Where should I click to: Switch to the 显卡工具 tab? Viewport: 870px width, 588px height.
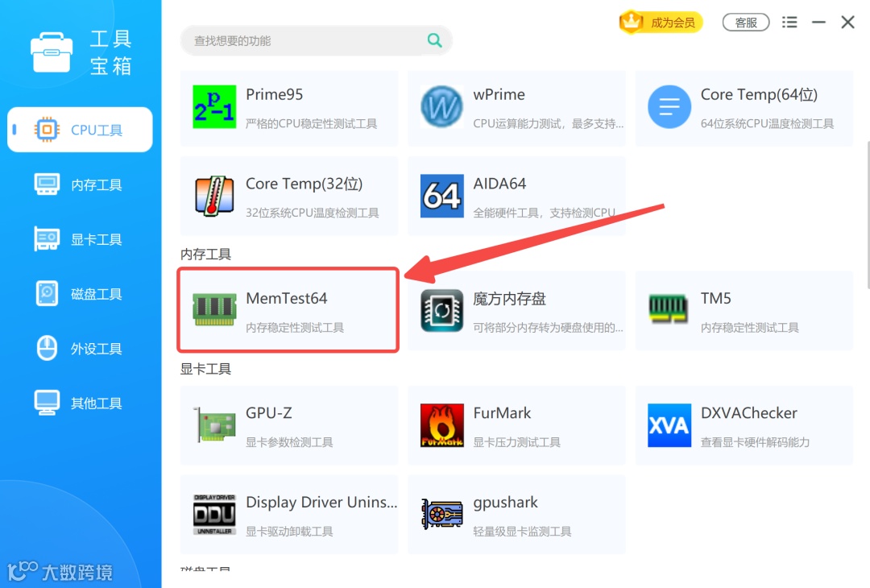click(80, 239)
